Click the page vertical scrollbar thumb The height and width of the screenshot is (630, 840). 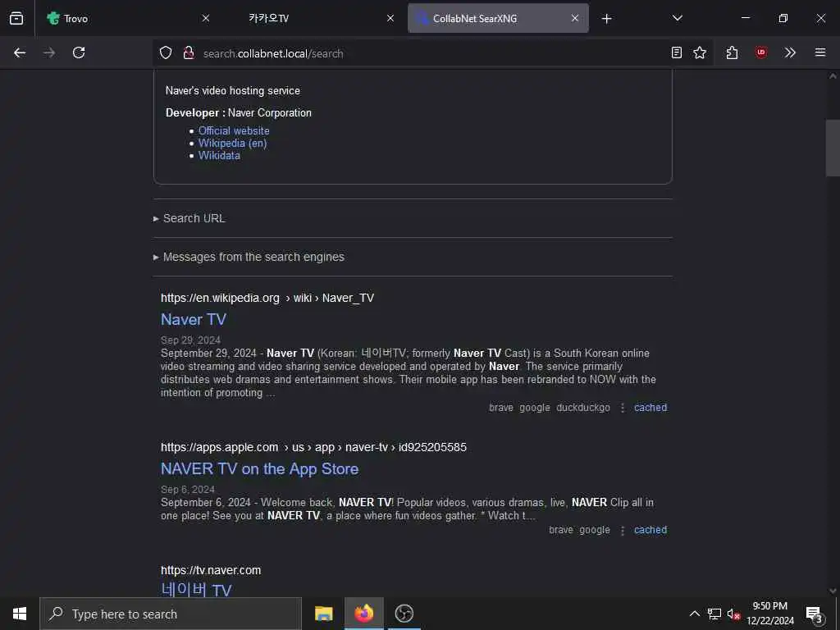[833, 148]
